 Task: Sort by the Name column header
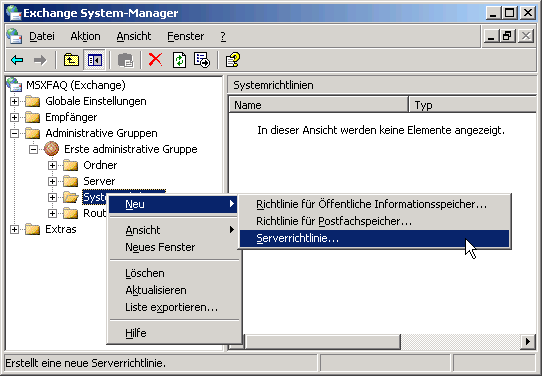coord(318,105)
